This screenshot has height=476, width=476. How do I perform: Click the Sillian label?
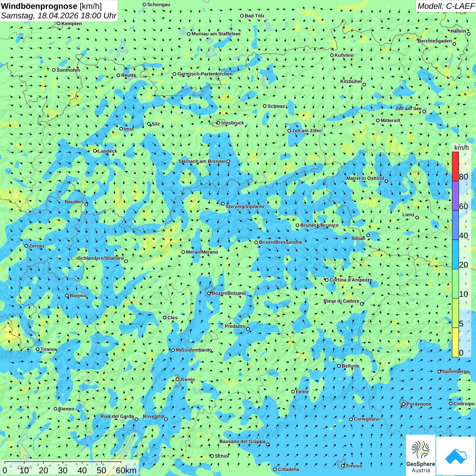click(358, 238)
